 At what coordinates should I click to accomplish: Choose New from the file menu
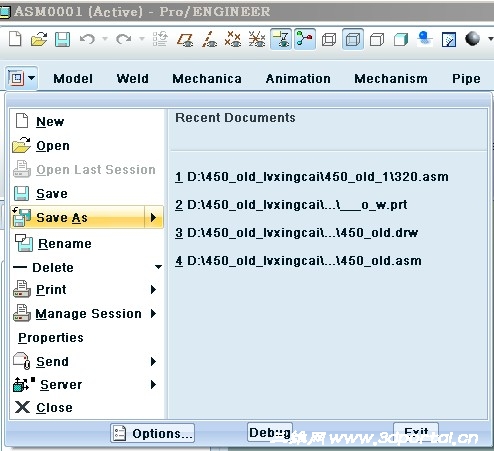coord(87,121)
